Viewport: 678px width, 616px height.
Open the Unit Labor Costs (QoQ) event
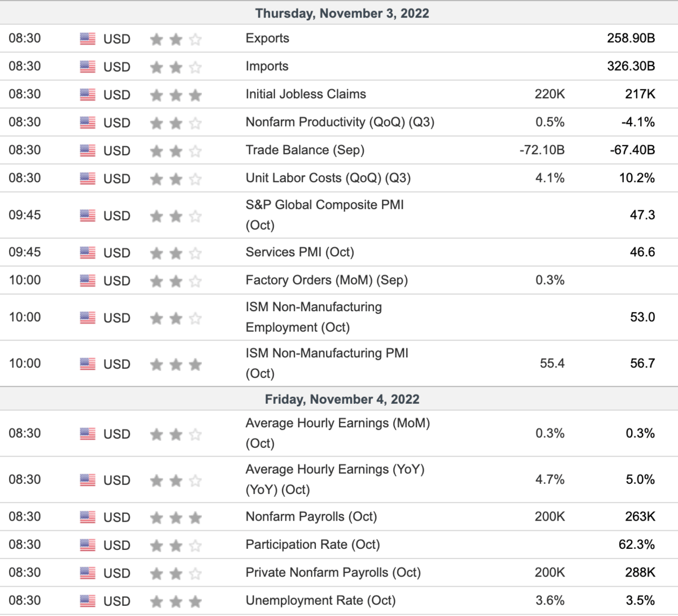[328, 178]
